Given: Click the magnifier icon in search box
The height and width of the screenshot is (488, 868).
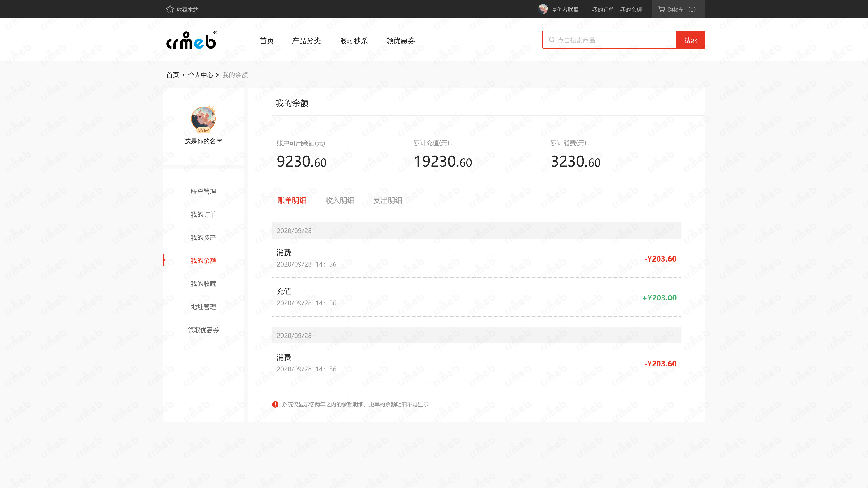Looking at the screenshot, I should click(552, 40).
